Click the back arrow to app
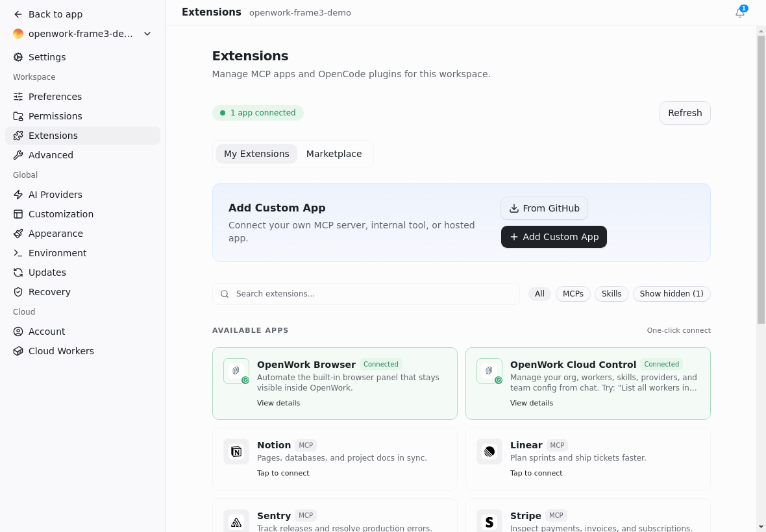This screenshot has width=766, height=532. tap(18, 14)
